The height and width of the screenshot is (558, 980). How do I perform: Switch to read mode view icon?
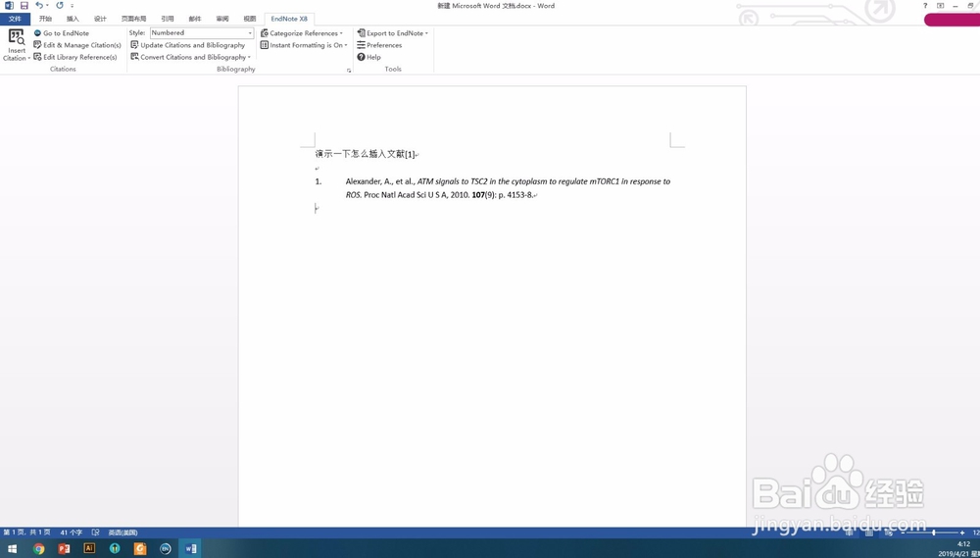coord(850,533)
